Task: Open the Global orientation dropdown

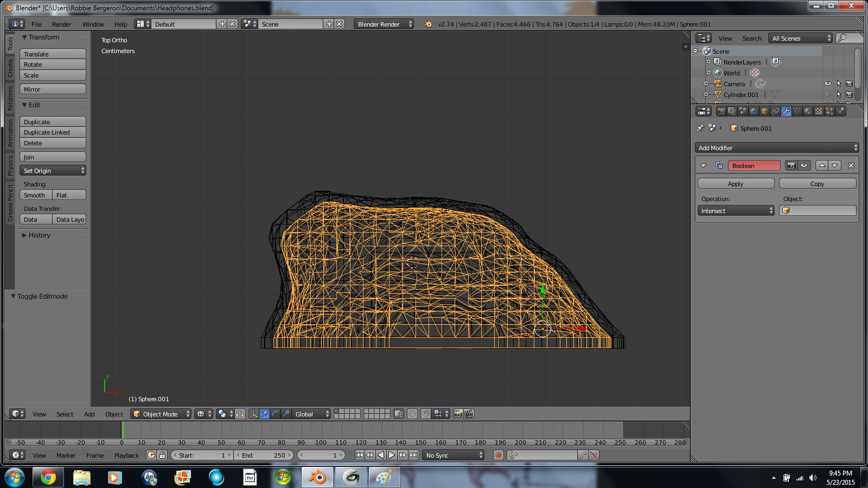Action: pyautogui.click(x=312, y=414)
